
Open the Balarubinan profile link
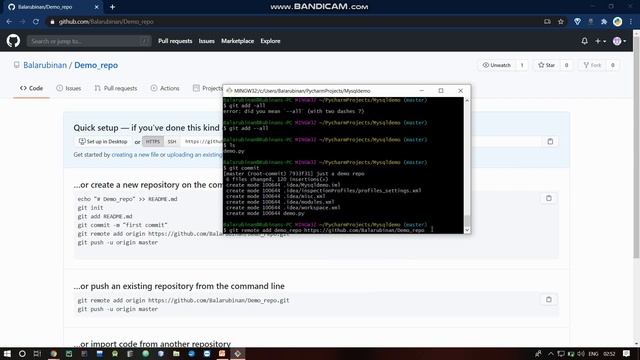tap(45, 65)
